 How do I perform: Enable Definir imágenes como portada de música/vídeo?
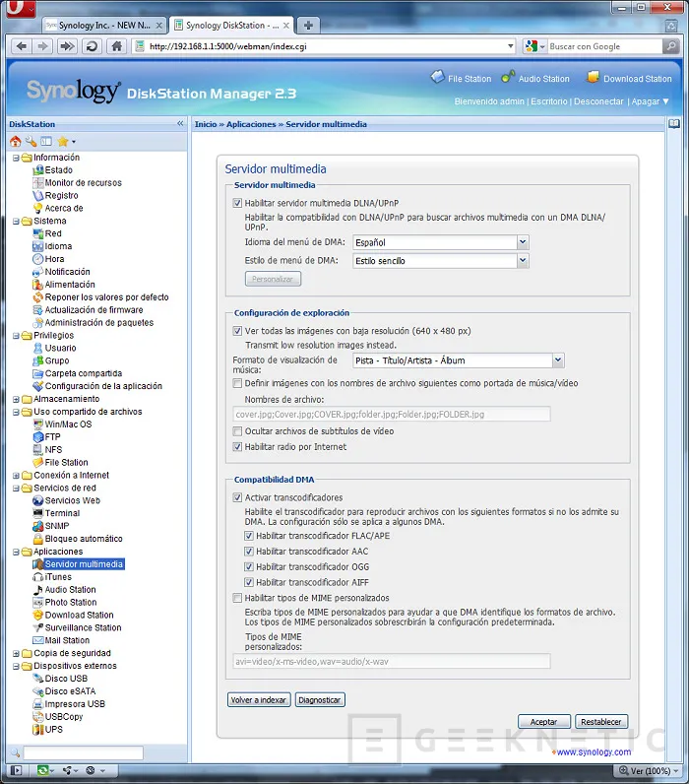(x=237, y=383)
